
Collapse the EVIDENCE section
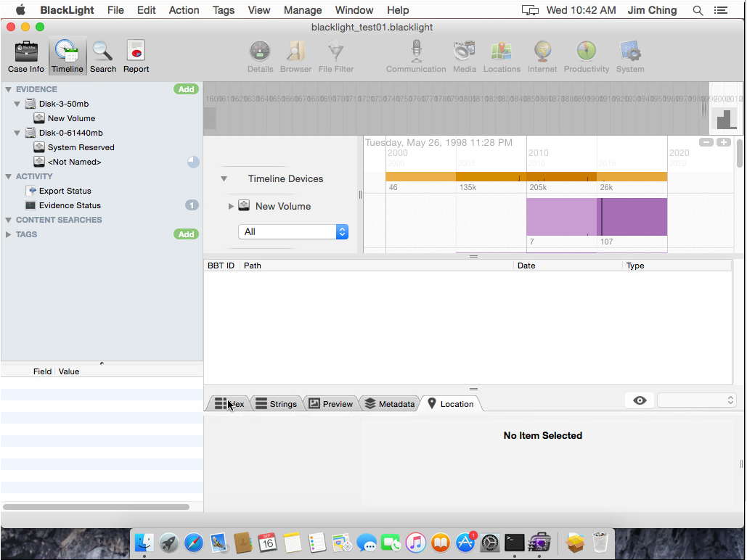[x=8, y=89]
